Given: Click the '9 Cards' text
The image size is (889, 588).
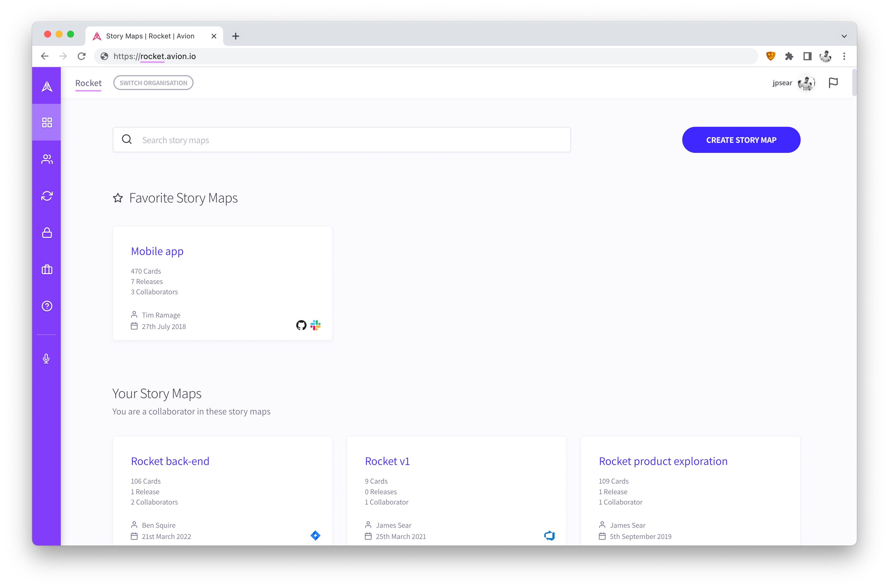Looking at the screenshot, I should tap(376, 481).
